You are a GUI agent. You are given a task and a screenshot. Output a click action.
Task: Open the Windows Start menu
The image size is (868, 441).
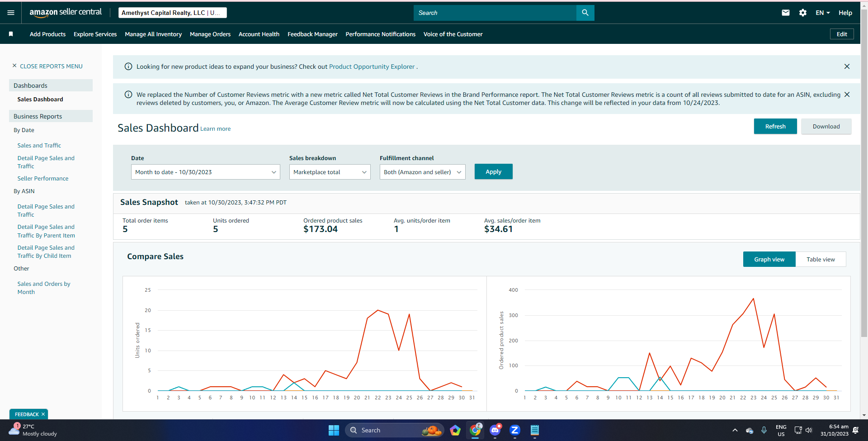click(x=334, y=430)
